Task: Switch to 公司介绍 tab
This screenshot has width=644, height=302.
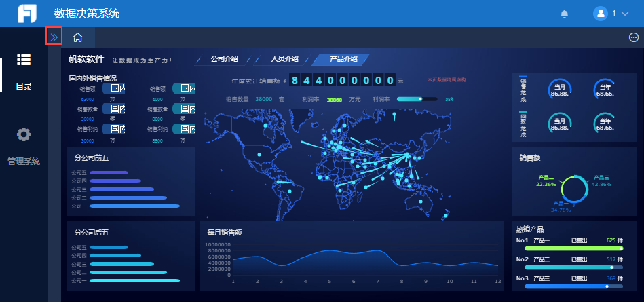Action: coord(224,59)
